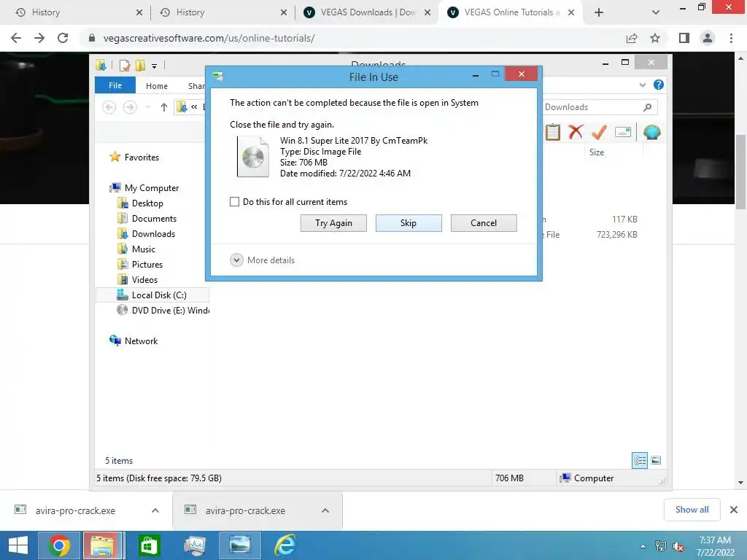Click the orange checkmark icon in Explorer toolbar
The image size is (747, 560).
[x=599, y=132]
